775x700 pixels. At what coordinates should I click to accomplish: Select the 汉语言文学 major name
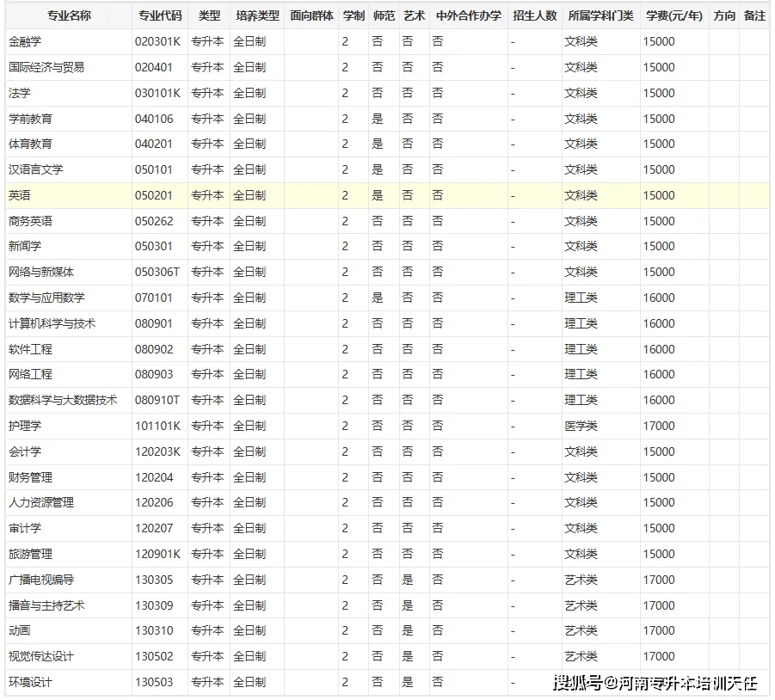(x=35, y=169)
